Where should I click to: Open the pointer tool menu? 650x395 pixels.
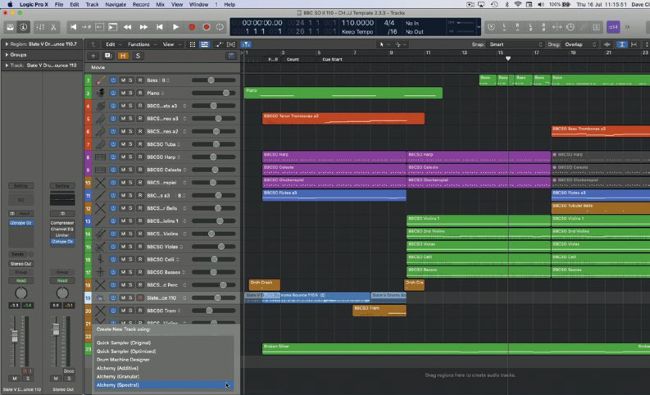pos(382,44)
